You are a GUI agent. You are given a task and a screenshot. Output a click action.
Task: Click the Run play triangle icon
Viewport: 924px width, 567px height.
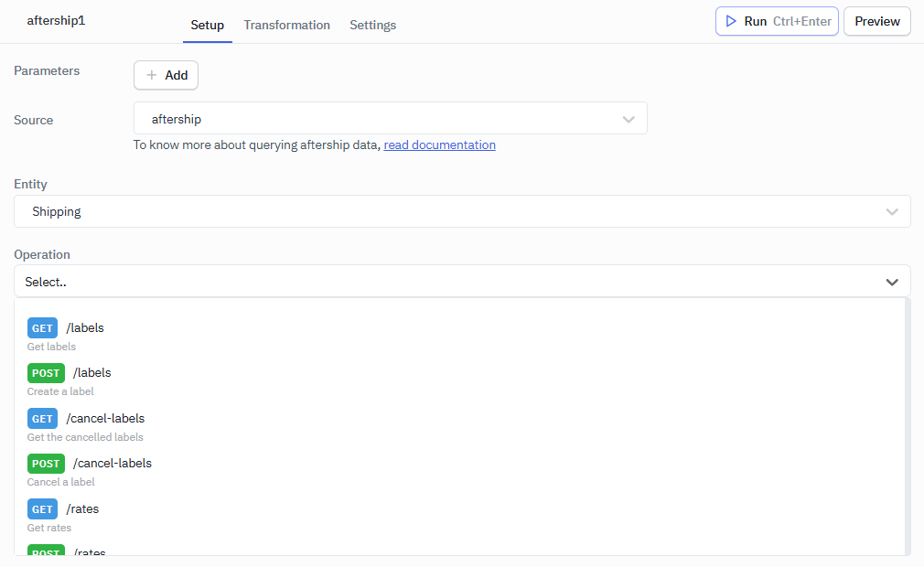[731, 21]
